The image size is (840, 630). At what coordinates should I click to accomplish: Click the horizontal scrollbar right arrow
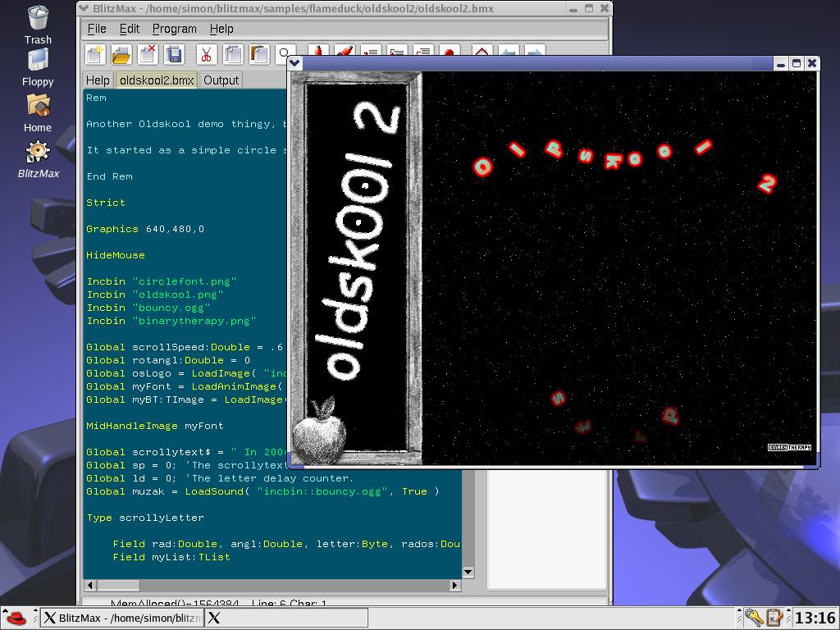(x=455, y=586)
